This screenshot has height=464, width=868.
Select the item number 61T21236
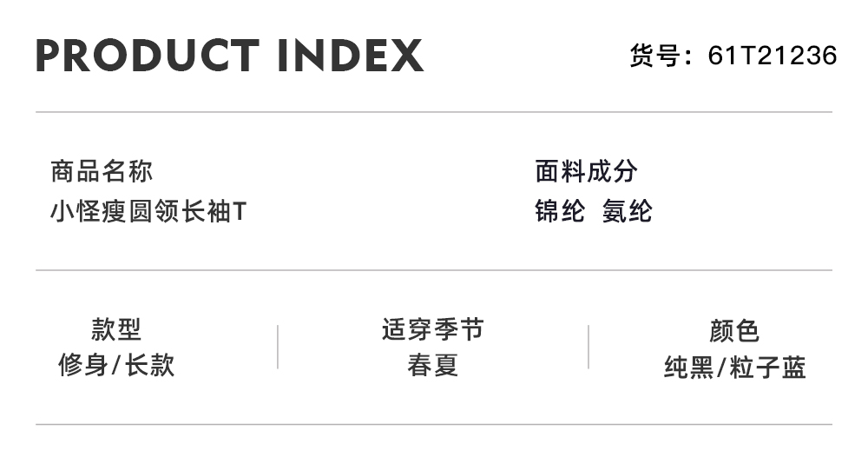pos(773,56)
